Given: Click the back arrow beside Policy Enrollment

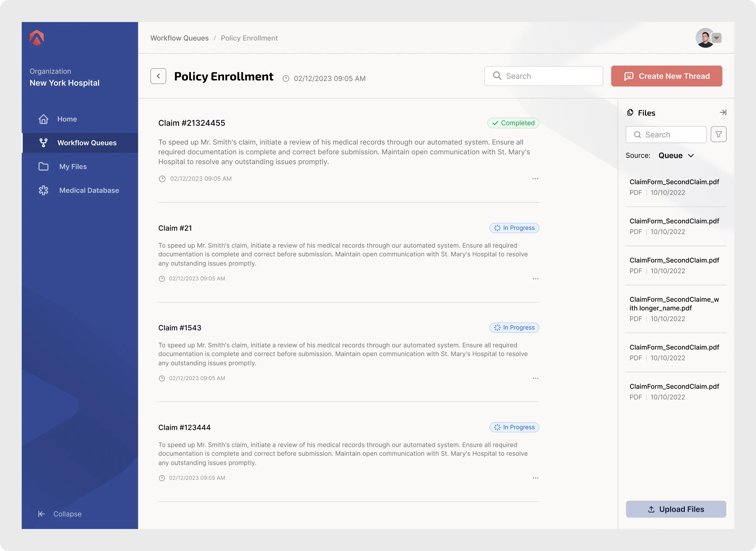Looking at the screenshot, I should point(158,76).
